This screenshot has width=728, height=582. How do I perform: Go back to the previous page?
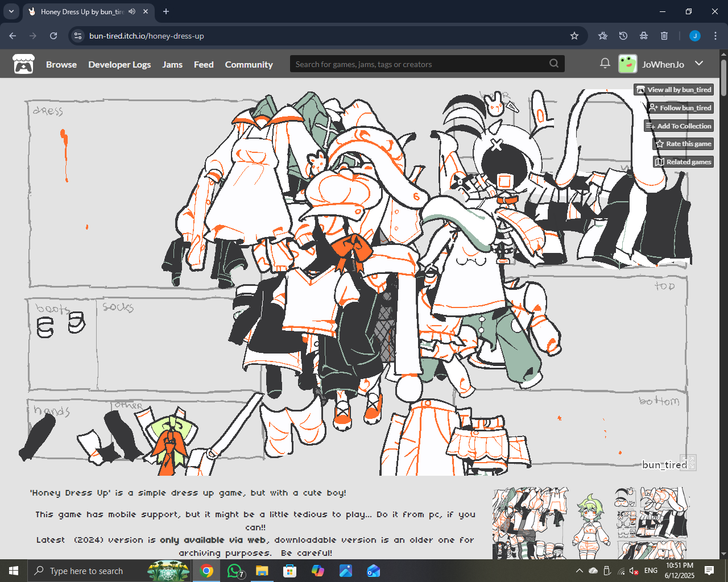coord(13,36)
